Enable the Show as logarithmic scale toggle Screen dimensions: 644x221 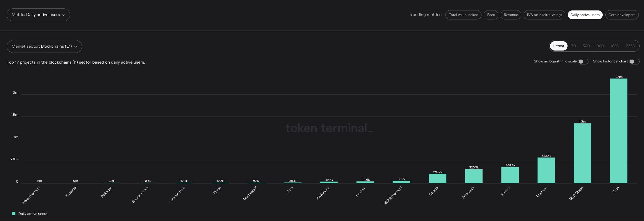coord(583,62)
